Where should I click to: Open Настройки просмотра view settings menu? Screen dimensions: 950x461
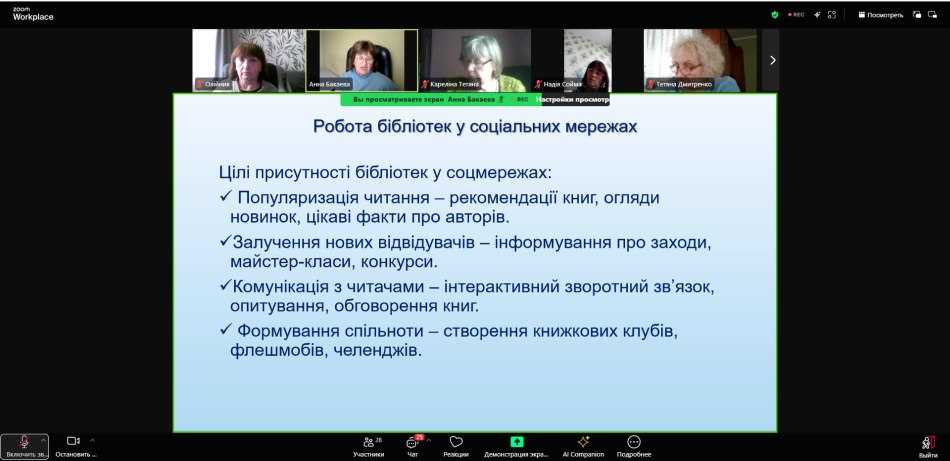coord(571,100)
